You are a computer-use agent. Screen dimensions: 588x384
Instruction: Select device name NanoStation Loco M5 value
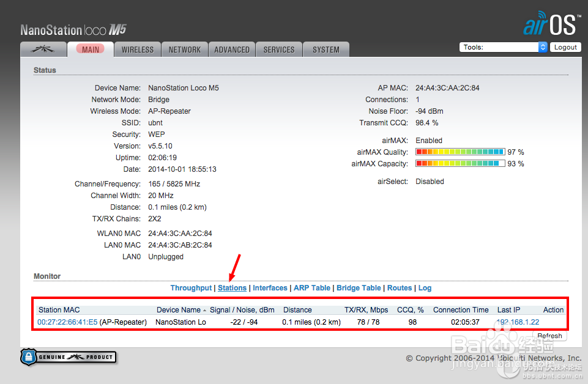point(184,87)
